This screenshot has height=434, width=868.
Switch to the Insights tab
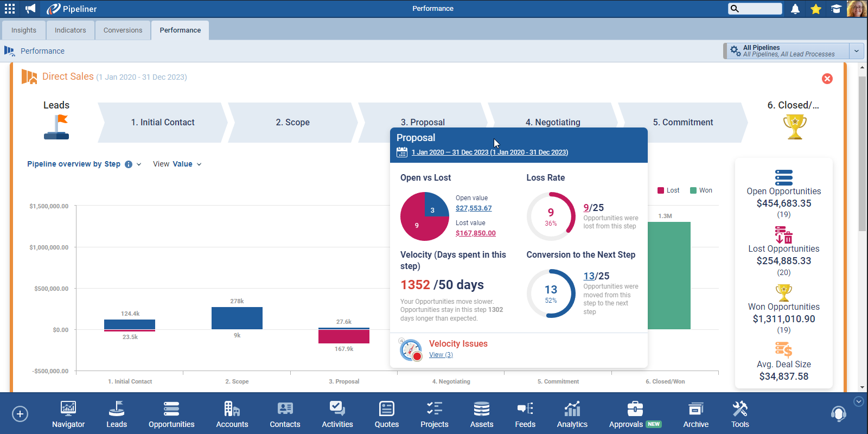tap(24, 30)
